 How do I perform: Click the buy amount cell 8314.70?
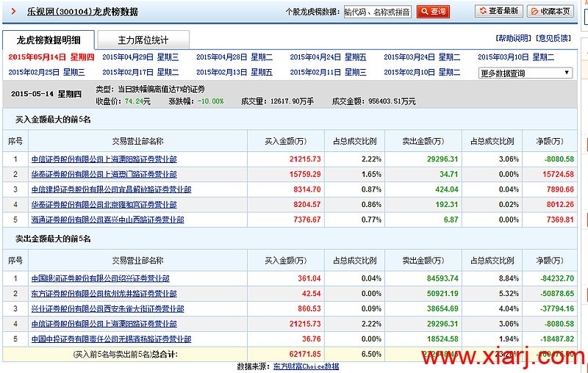pyautogui.click(x=306, y=189)
